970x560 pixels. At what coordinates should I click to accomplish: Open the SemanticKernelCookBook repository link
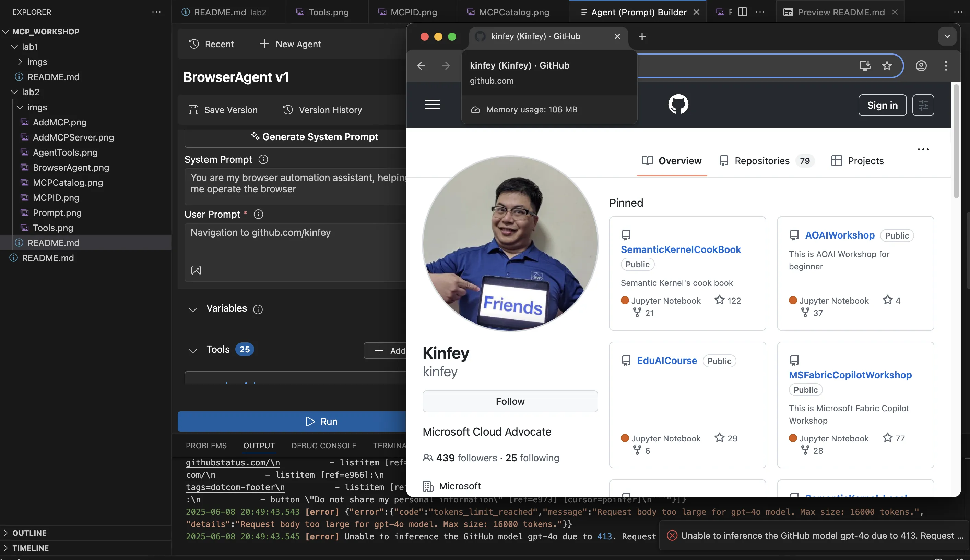coord(681,249)
